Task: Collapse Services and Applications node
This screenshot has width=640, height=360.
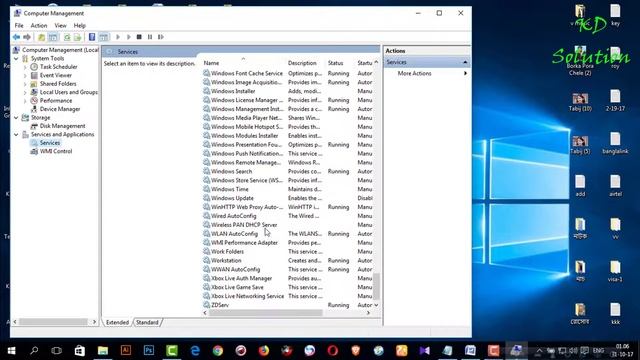Action: click(16, 134)
